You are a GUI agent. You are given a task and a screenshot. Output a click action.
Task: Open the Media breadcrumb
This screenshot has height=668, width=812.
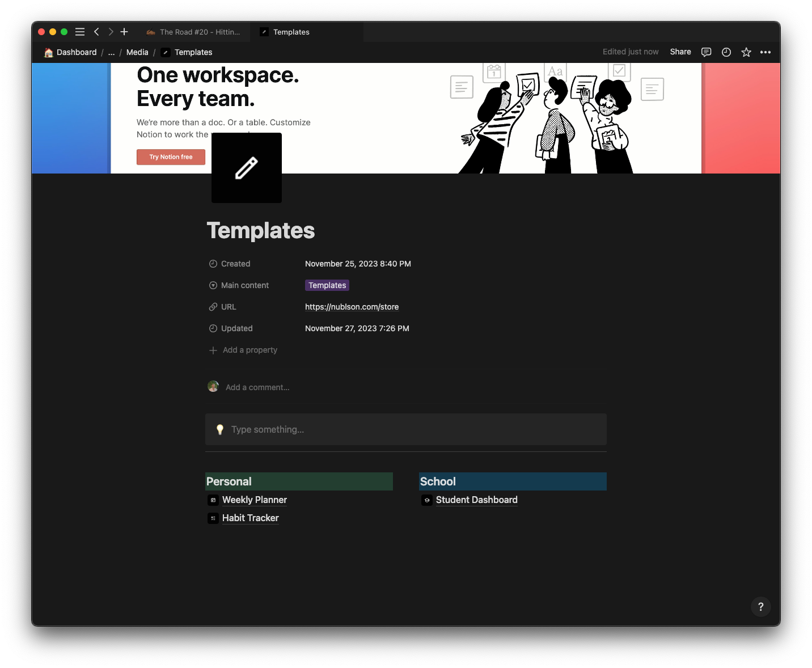(x=137, y=52)
